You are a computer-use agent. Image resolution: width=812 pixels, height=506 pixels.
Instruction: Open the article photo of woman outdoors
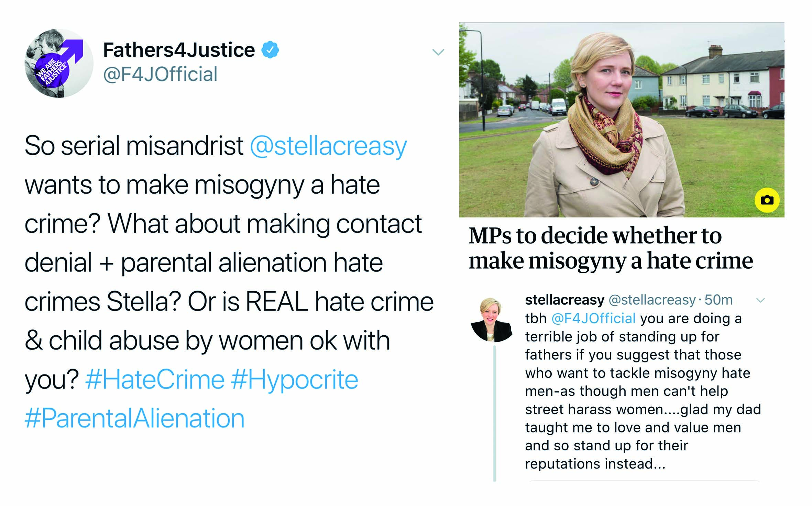pyautogui.click(x=622, y=120)
